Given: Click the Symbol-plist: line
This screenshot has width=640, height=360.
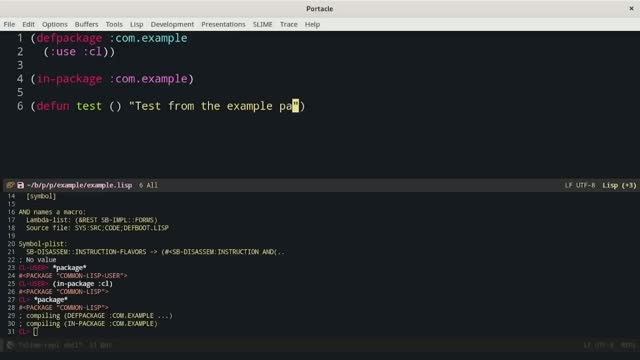Looking at the screenshot, I should pos(43,244).
